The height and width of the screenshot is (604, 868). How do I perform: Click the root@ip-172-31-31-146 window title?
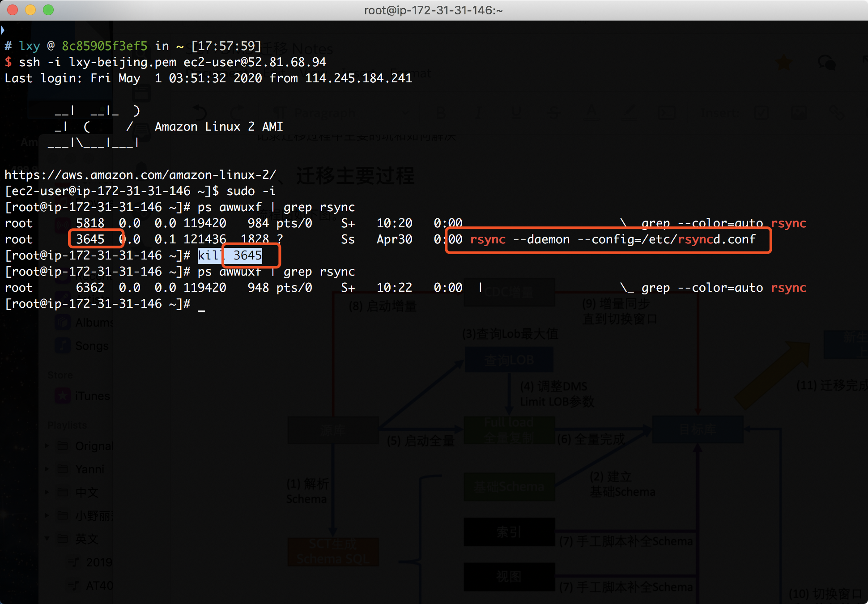point(433,10)
